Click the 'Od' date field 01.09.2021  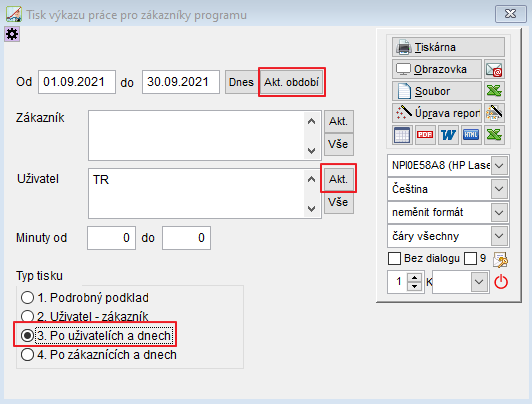[x=77, y=82]
